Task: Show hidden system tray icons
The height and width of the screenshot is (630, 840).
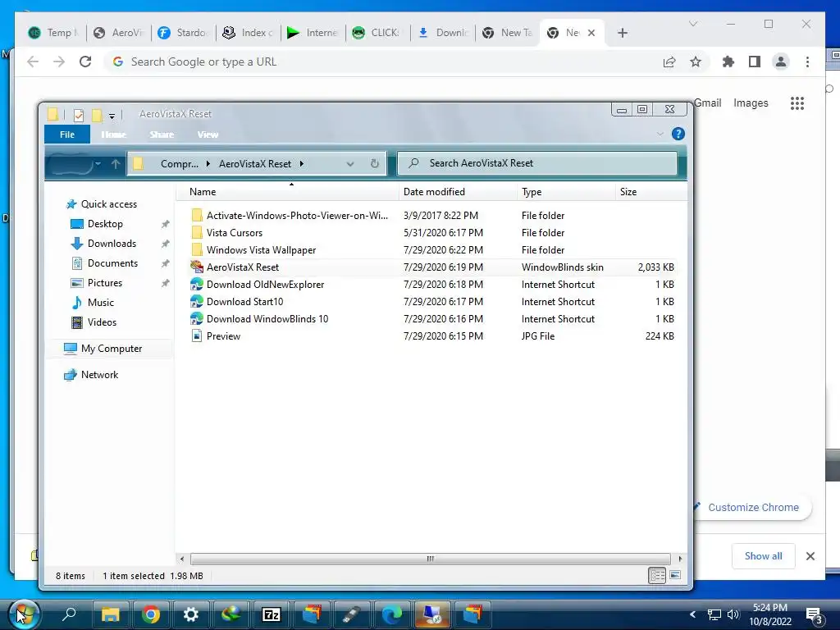Action: click(x=692, y=614)
